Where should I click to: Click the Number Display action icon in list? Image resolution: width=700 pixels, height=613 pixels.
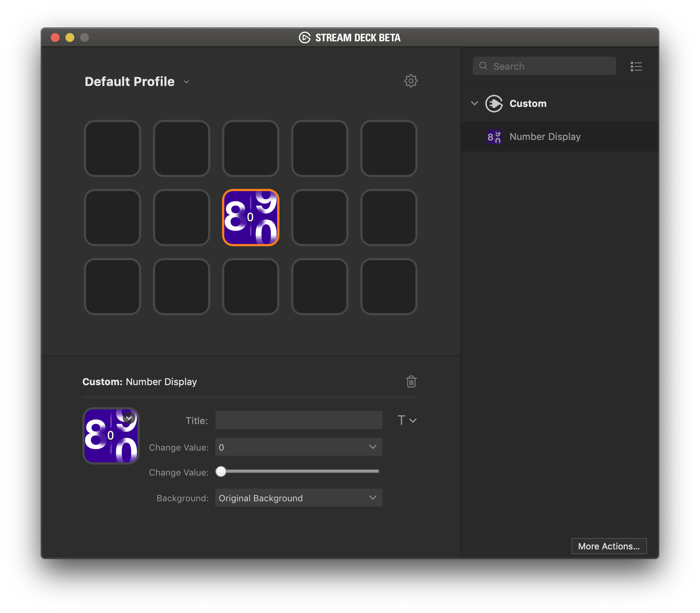[x=494, y=137]
